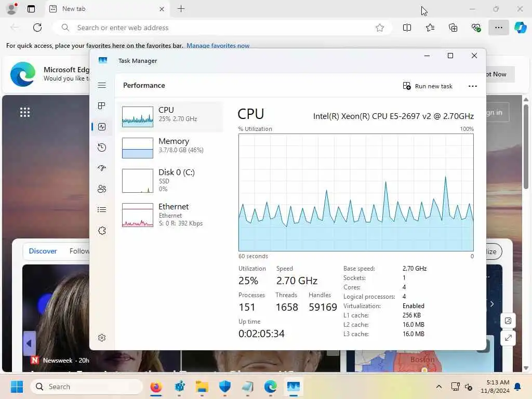Go to next news card chevron
Image resolution: width=532 pixels, height=399 pixels.
coord(491,304)
